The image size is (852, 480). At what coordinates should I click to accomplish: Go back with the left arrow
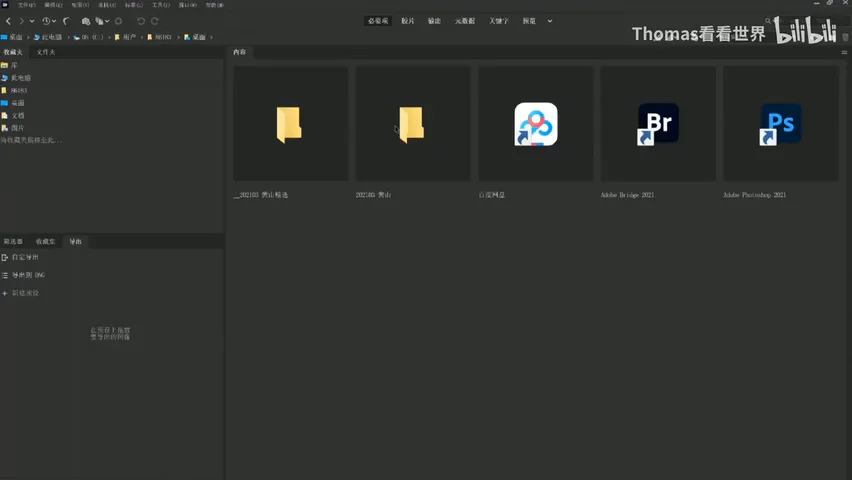pos(8,21)
